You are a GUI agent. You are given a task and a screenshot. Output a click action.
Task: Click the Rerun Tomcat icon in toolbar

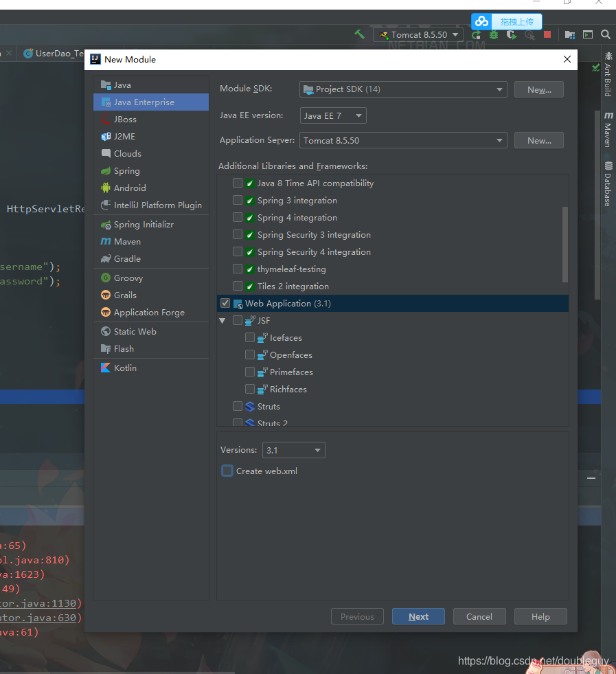[x=476, y=35]
